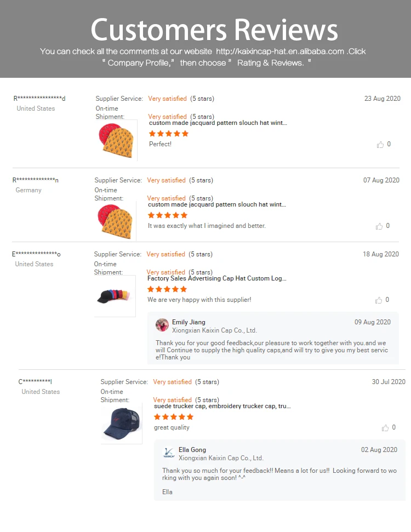The image size is (411, 532).
Task: Open "suede trucker cap, embroidery trucker cap" title
Action: point(222,406)
